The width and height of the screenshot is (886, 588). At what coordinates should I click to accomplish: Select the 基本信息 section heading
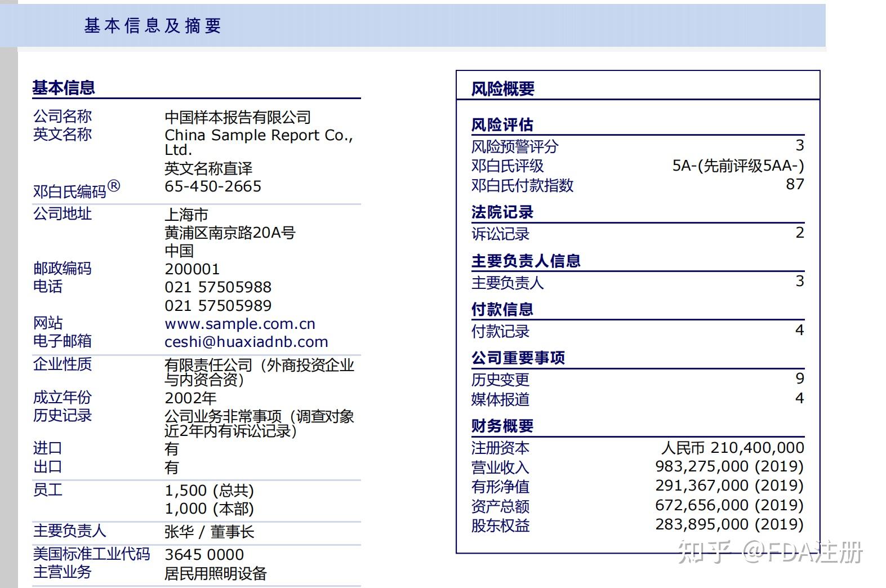tap(64, 88)
